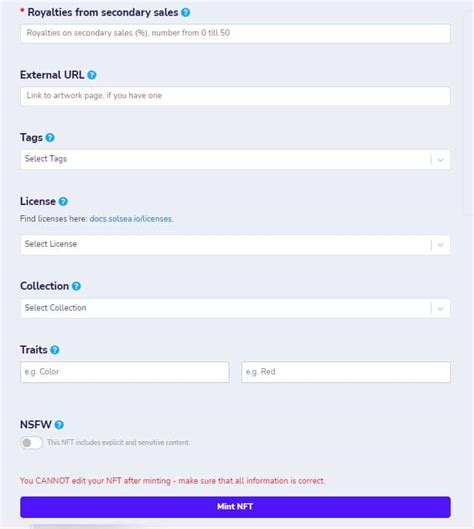Screen dimensions: 474x529
Task: Toggle the NSFW explicit content switch
Action: pos(31,443)
